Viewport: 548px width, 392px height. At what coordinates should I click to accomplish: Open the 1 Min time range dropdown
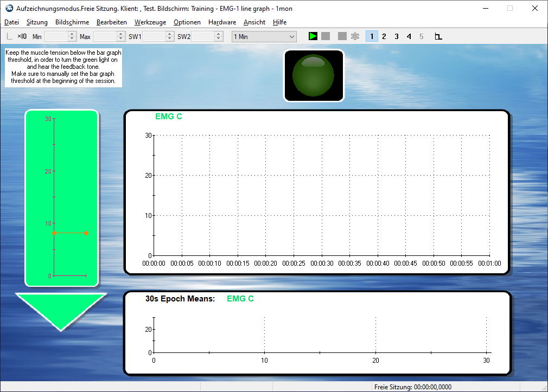(x=264, y=37)
